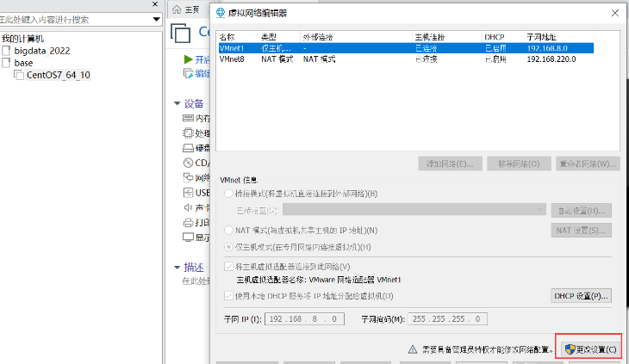Click the home icon on the 主页 tab

[177, 9]
